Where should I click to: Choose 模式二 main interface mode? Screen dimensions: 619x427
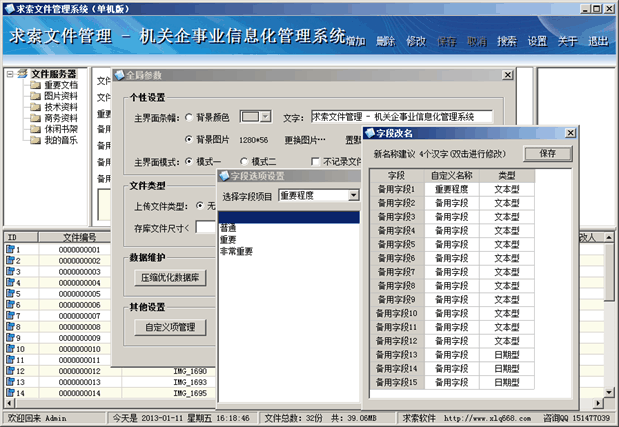click(244, 161)
